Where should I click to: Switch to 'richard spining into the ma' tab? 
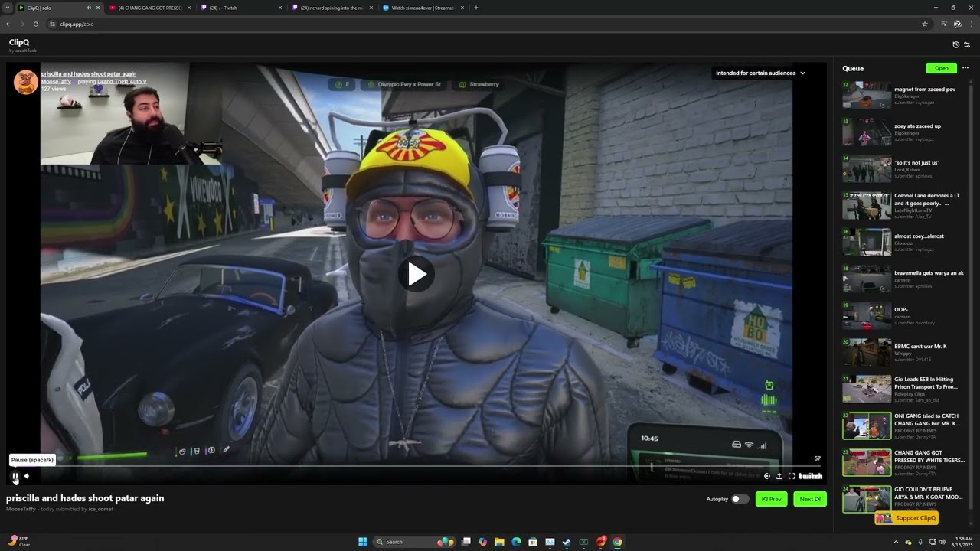click(332, 8)
